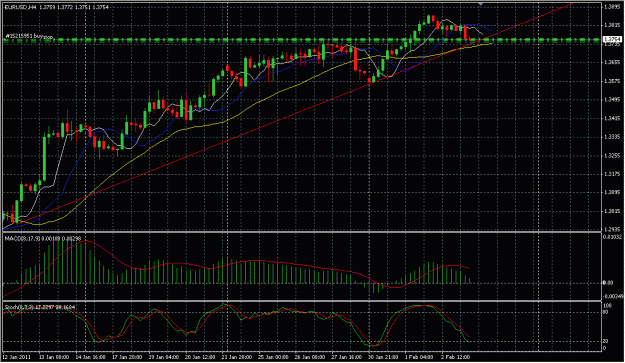
Task: Click the Stoch indicator label text
Action: [x=40, y=307]
